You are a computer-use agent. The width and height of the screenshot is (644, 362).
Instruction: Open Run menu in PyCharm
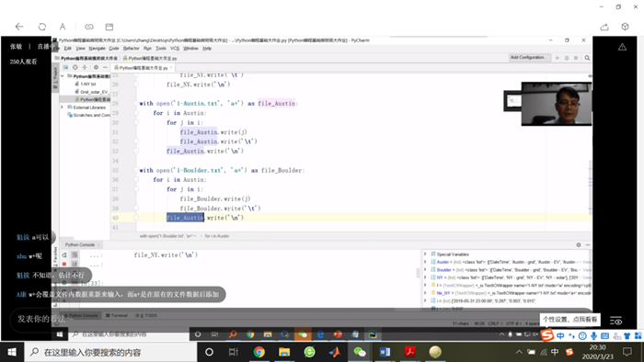coord(147,49)
